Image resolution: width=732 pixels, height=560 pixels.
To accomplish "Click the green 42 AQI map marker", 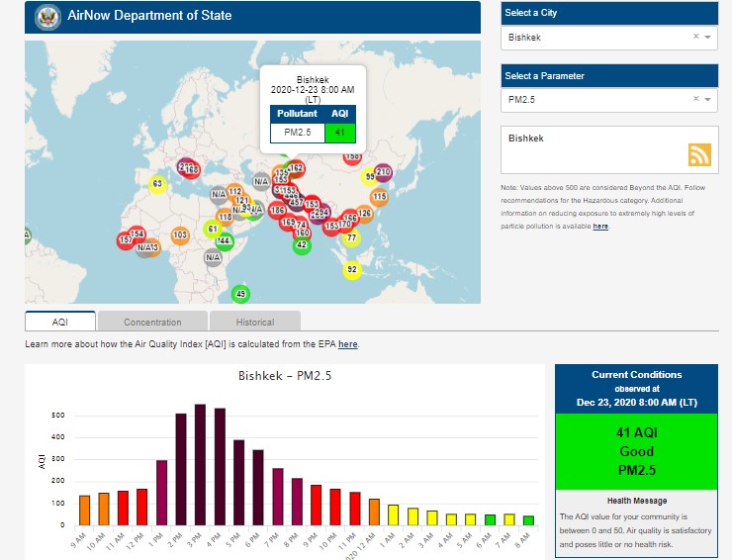I will coord(302,244).
